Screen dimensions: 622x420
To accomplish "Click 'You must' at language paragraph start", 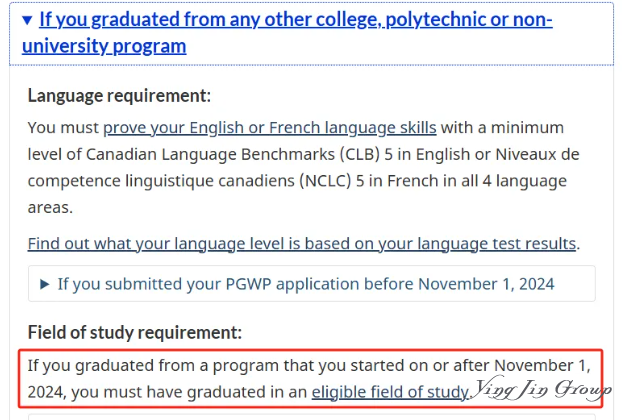I will coord(63,128).
